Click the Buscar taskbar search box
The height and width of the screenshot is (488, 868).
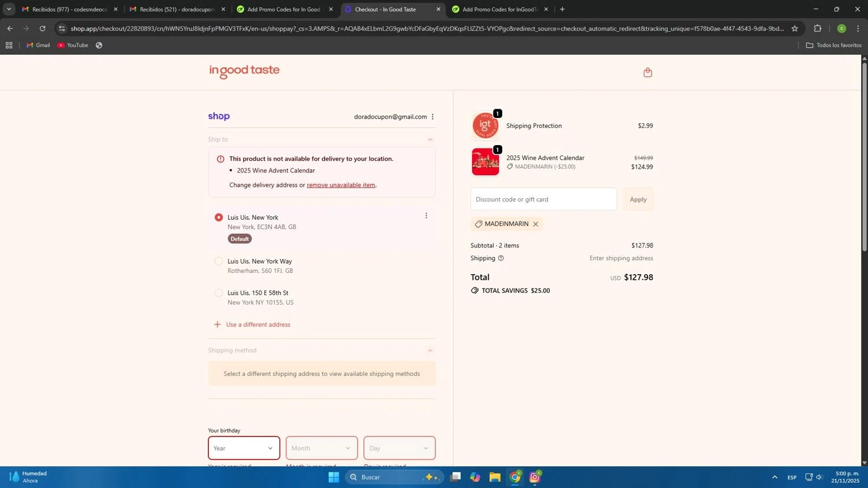(393, 477)
